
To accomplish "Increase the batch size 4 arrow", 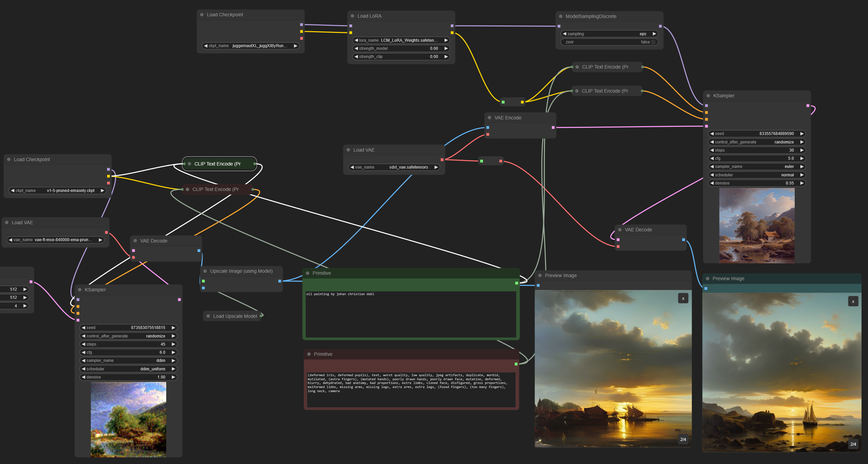I will [25, 306].
